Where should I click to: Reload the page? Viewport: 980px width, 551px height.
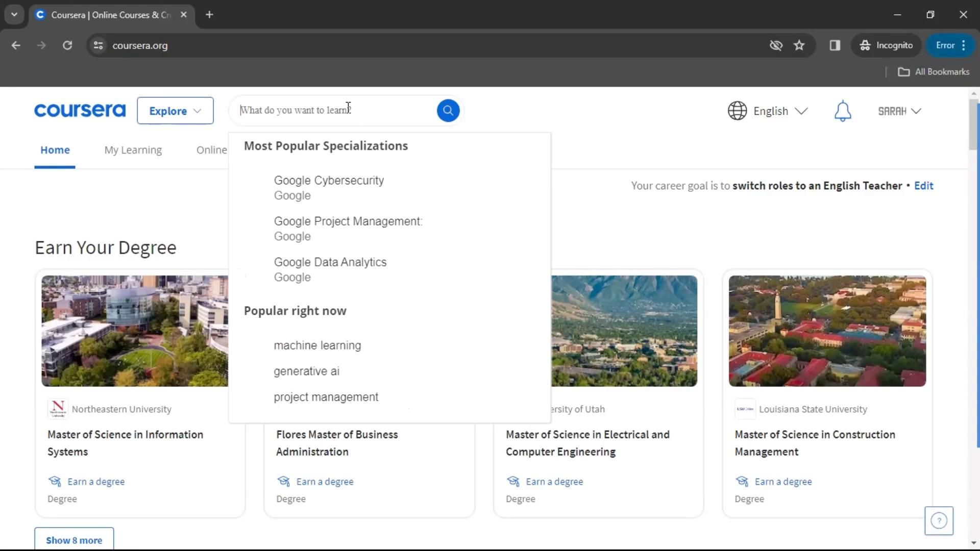pos(67,45)
